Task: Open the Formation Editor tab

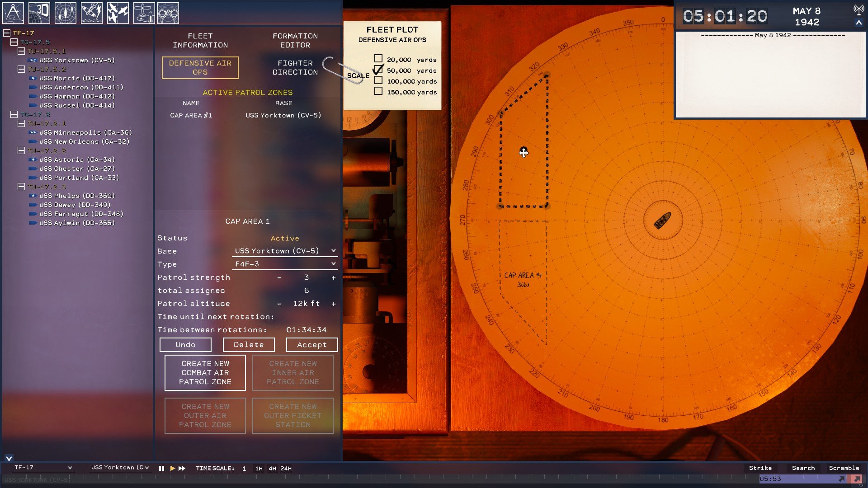Action: 295,41
